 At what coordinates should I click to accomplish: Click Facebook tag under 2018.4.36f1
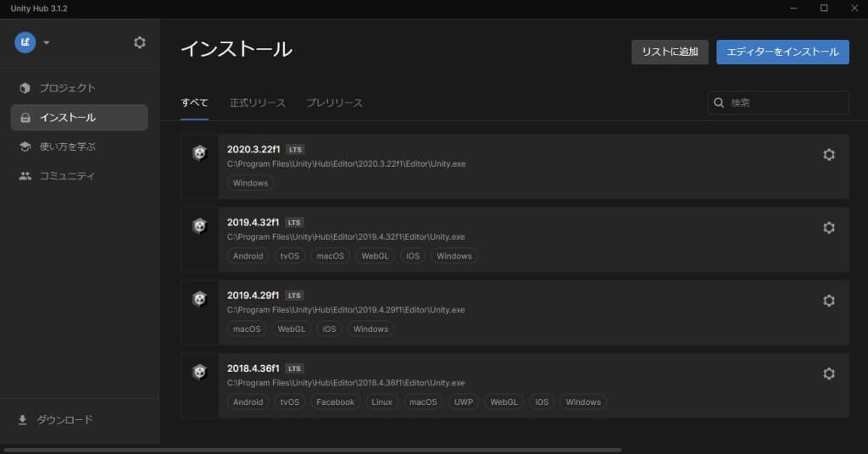point(335,402)
